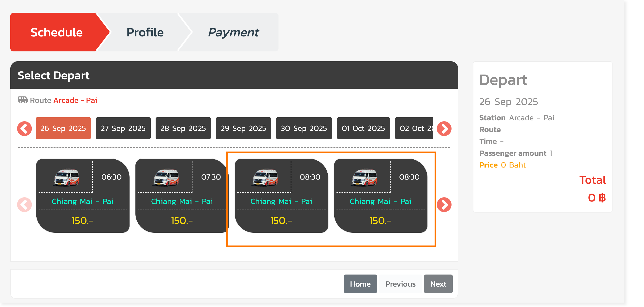Pick the 29 Sep 2025 date
644x307 pixels.
(x=243, y=128)
